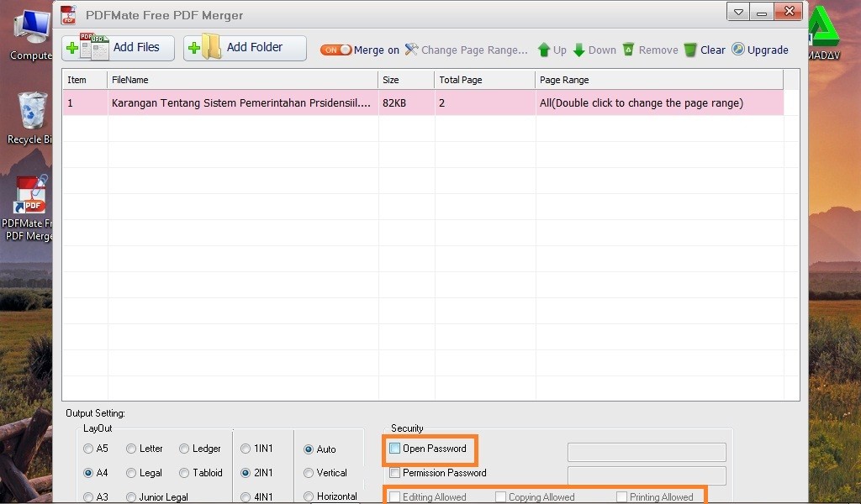Open the title bar dropdown menu arrow
The image size is (861, 504).
738,12
